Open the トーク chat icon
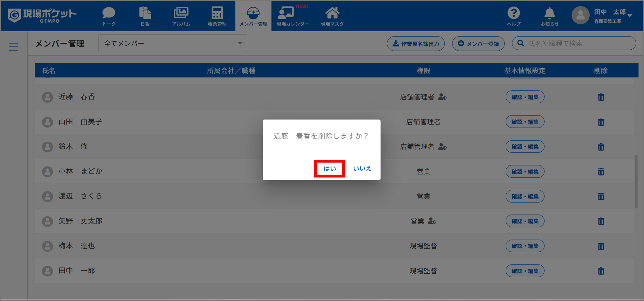644x301 pixels. [x=109, y=16]
